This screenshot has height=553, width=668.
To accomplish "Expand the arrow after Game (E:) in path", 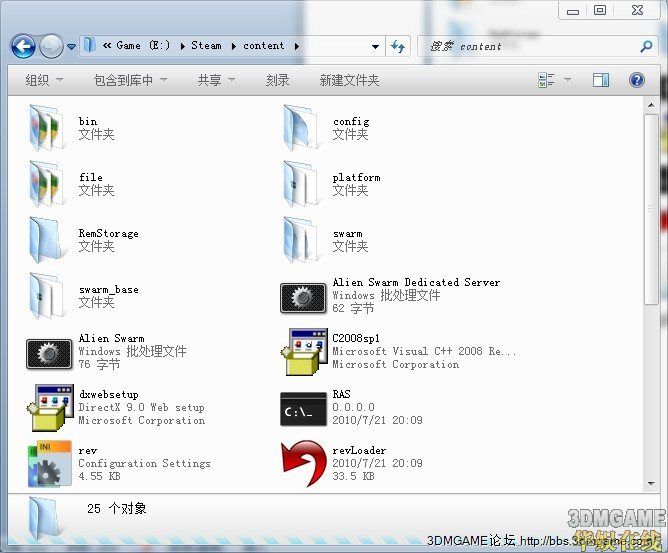I will (183, 46).
